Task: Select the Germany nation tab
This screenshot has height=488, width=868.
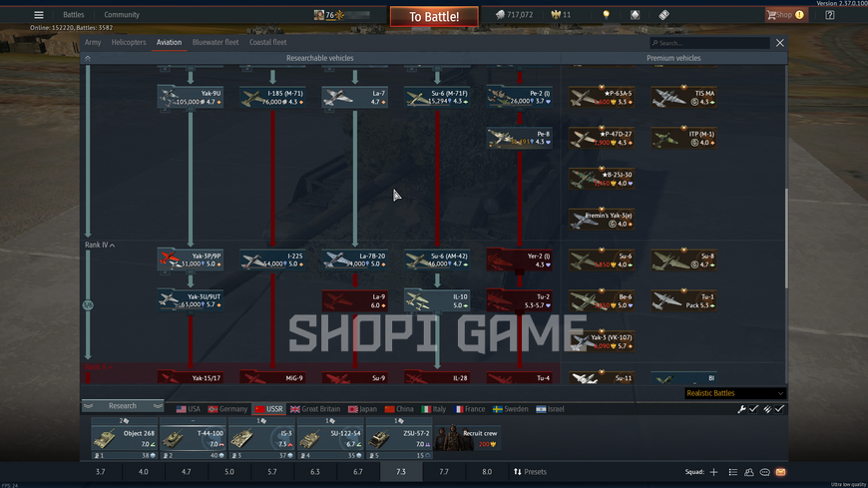Action: point(227,409)
